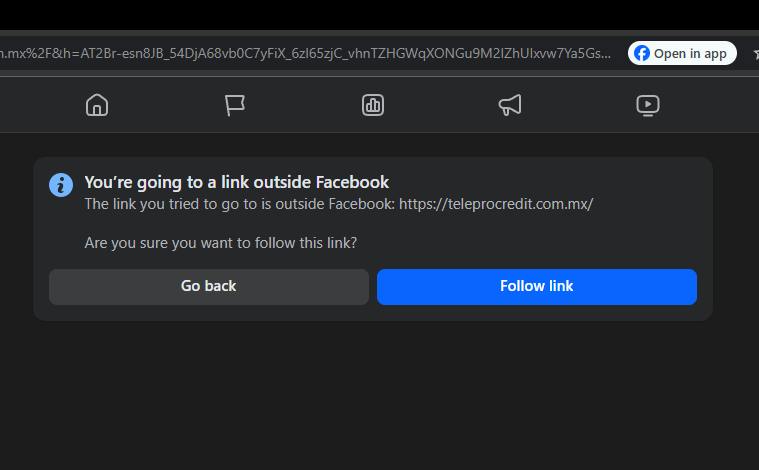Click the "You're going to a link outside Facebook" heading
Image resolution: width=759 pixels, height=470 pixels.
237,182
